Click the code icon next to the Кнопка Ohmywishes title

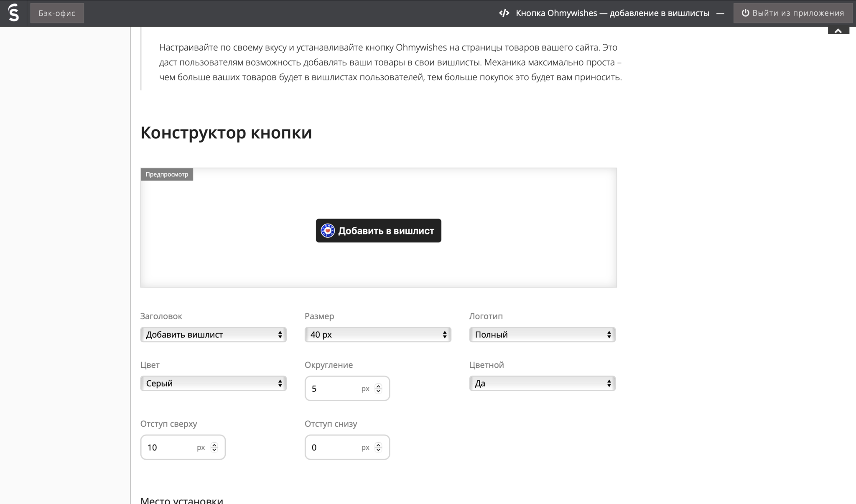click(504, 13)
